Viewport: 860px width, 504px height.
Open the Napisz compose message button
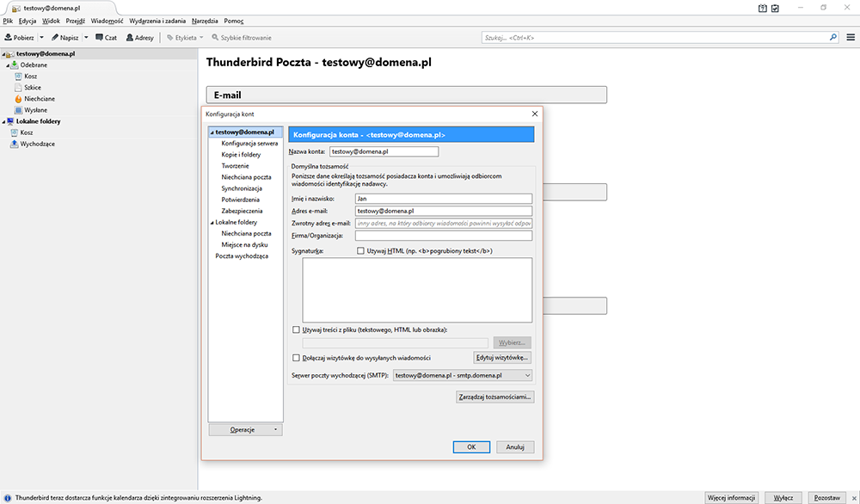[65, 37]
